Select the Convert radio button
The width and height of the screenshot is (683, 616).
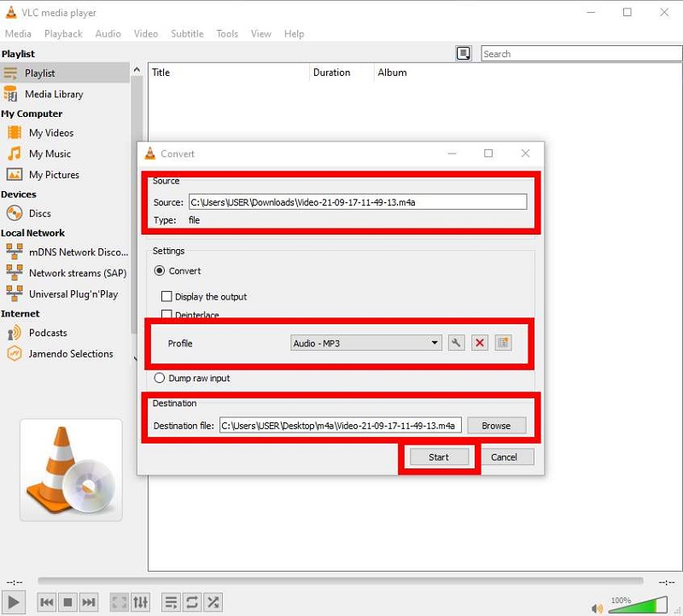coord(160,270)
